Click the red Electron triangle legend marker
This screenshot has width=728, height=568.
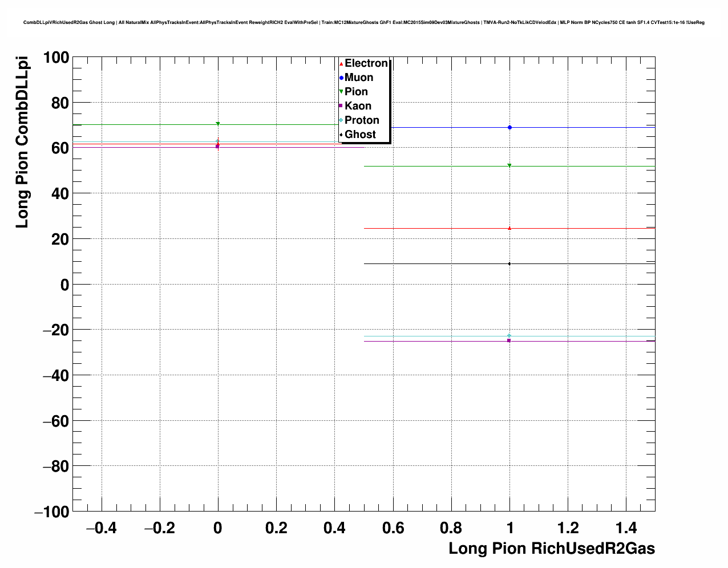coord(341,64)
